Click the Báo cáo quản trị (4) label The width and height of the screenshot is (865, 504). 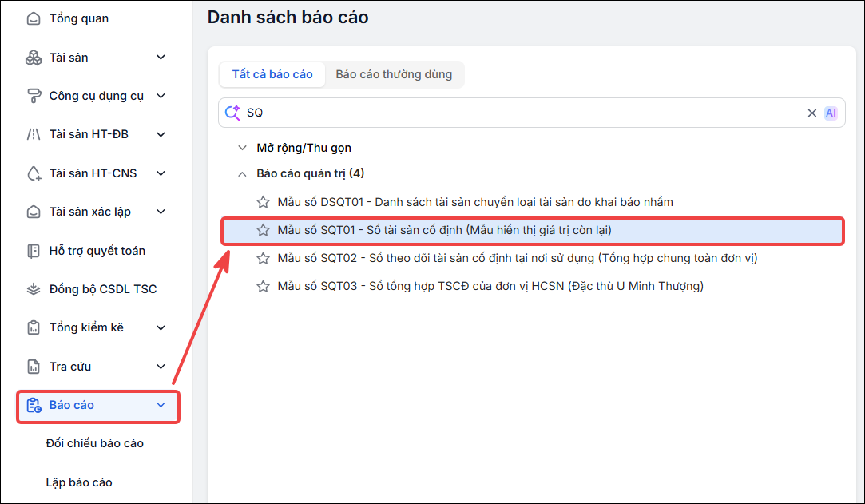[311, 173]
